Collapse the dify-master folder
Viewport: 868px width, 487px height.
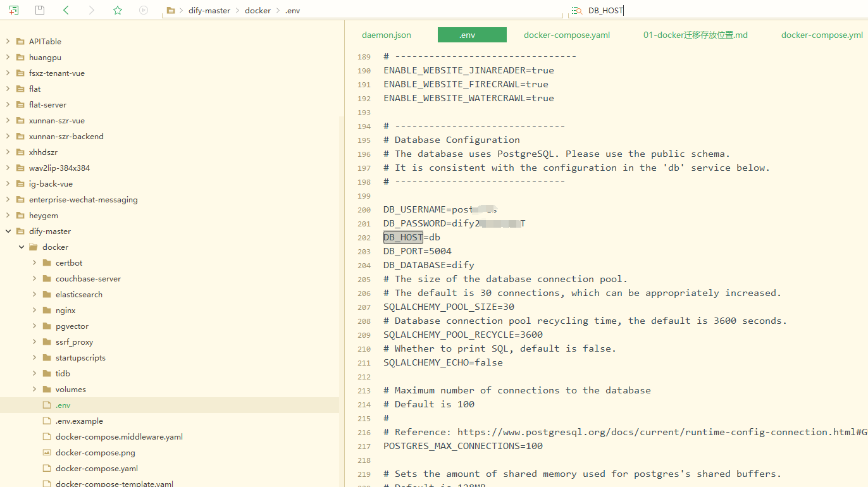8,231
